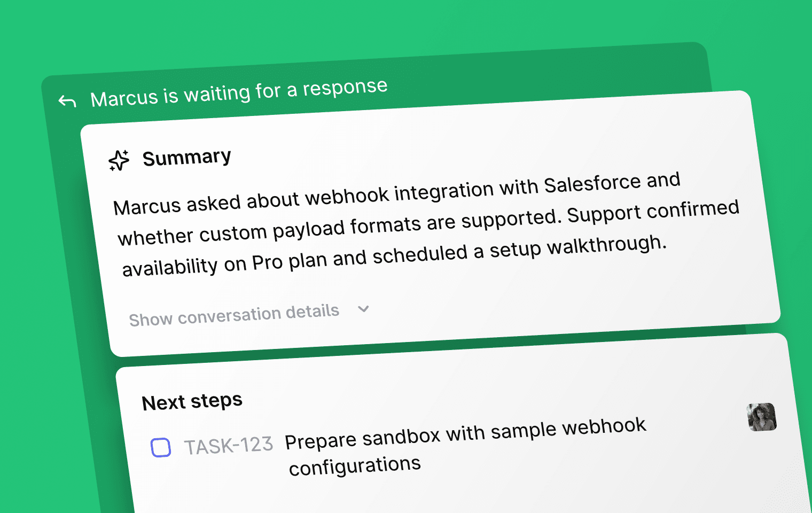This screenshot has height=513, width=812.
Task: Click the word "Salesforce" in the summary
Action: point(592,184)
